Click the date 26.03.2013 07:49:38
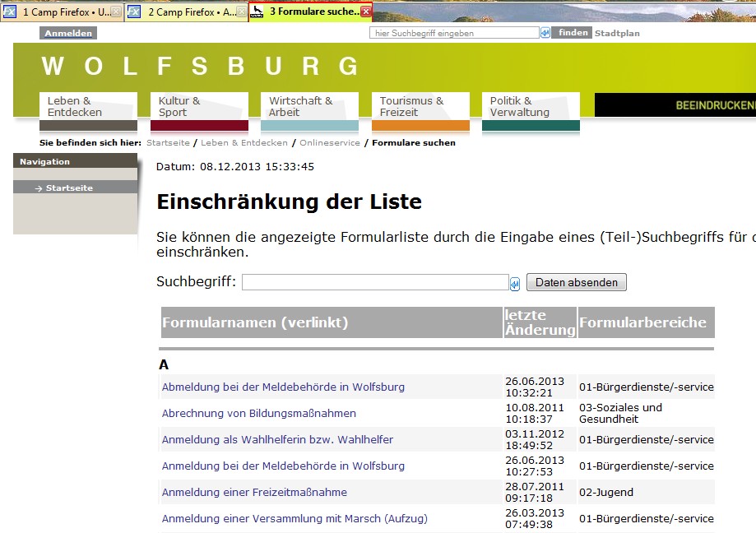The width and height of the screenshot is (756, 533). coord(534,518)
